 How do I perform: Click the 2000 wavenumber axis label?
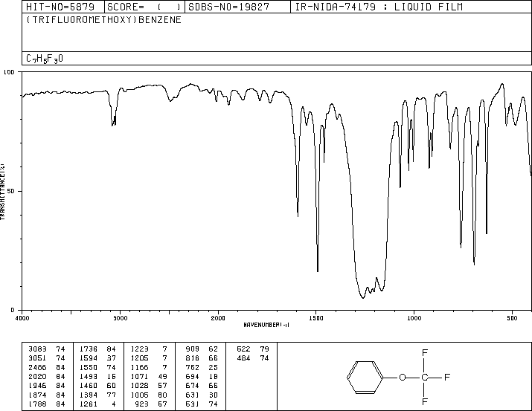pos(218,318)
